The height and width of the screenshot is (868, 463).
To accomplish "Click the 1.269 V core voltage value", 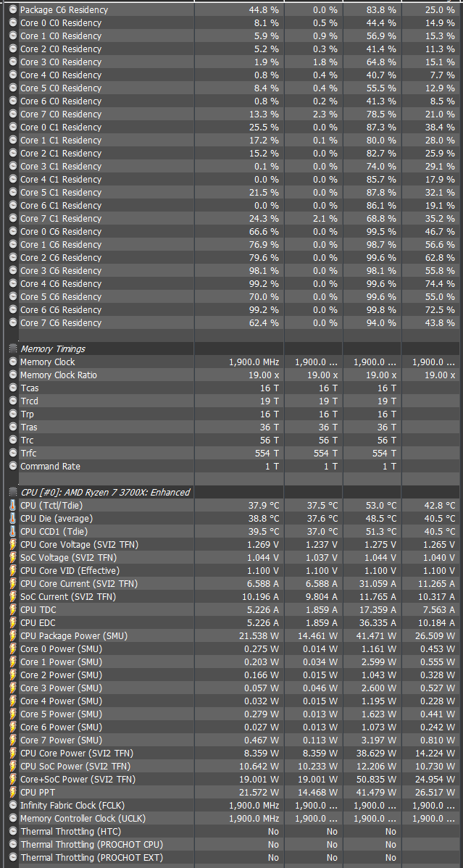I will point(262,545).
